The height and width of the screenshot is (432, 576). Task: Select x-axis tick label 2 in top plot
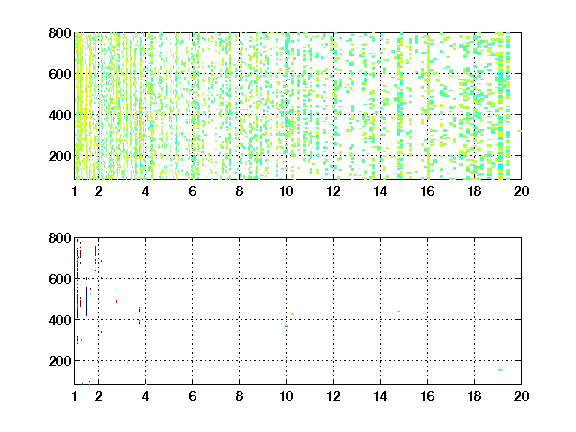coord(98,191)
